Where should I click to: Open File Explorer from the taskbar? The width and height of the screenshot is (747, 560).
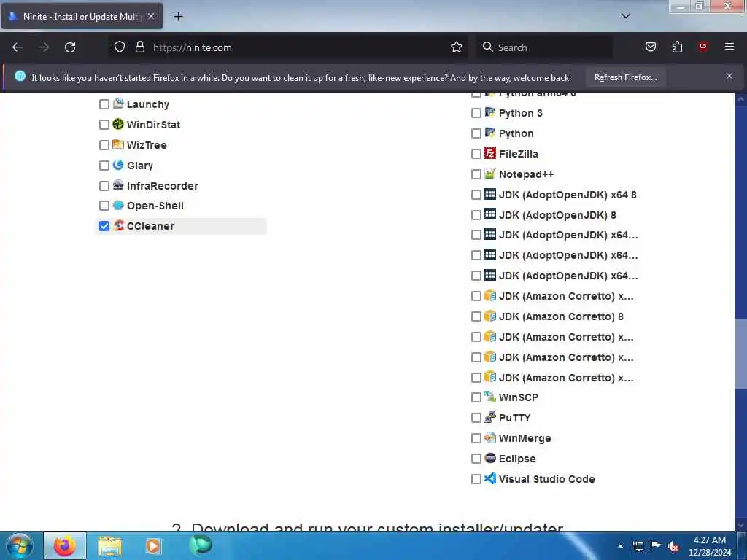[x=110, y=545]
